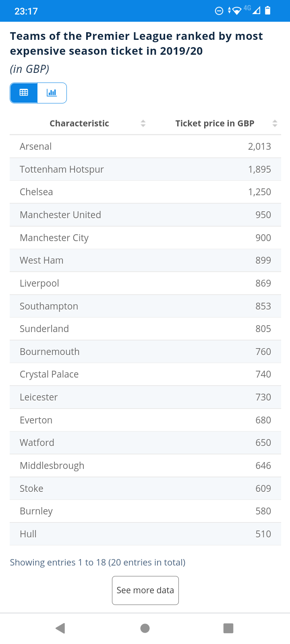Tap the do-not-disturb status icon
Screen dimensions: 290x644
tap(219, 11)
